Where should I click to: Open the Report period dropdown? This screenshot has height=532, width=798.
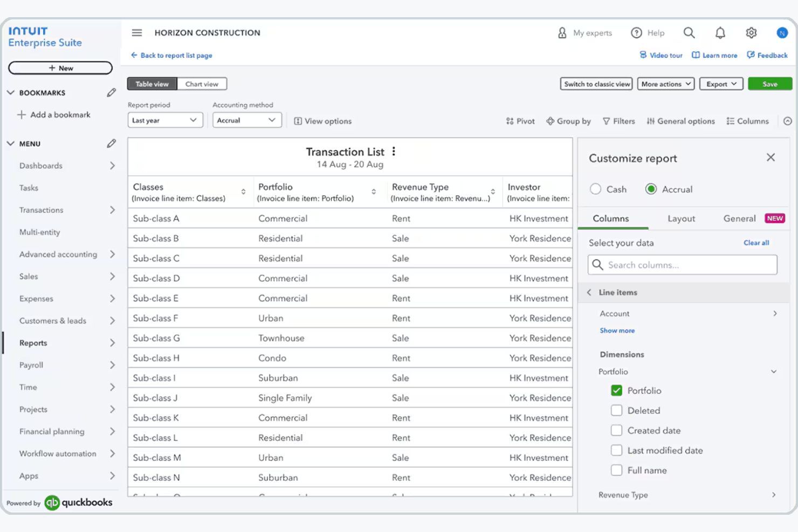click(x=165, y=120)
